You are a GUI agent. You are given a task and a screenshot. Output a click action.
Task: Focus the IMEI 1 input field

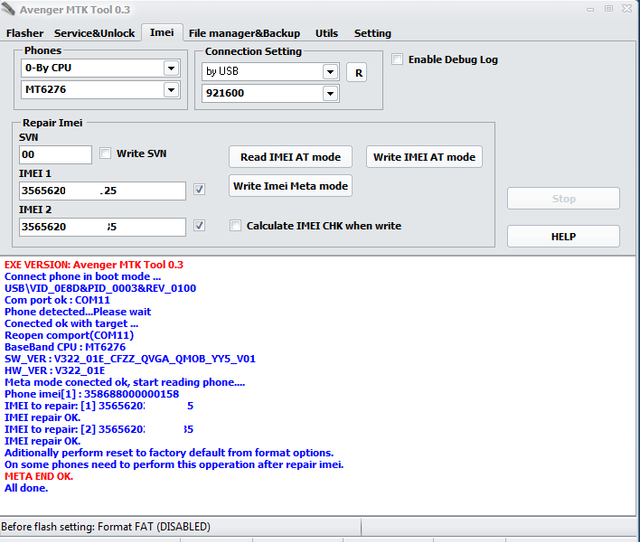pyautogui.click(x=102, y=191)
